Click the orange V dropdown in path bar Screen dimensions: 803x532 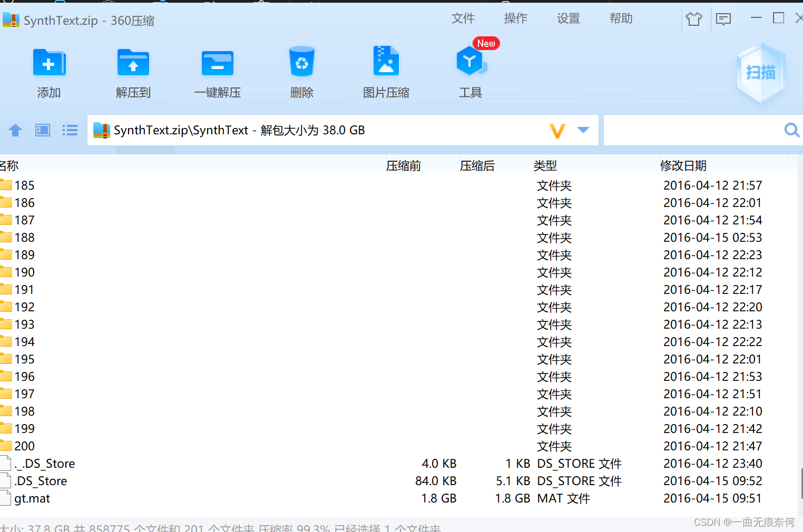[557, 131]
